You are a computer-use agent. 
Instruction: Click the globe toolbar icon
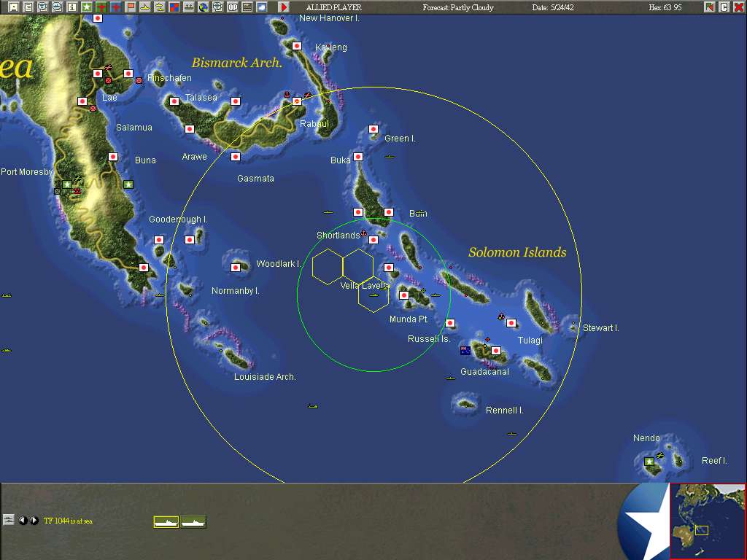[x=204, y=7]
